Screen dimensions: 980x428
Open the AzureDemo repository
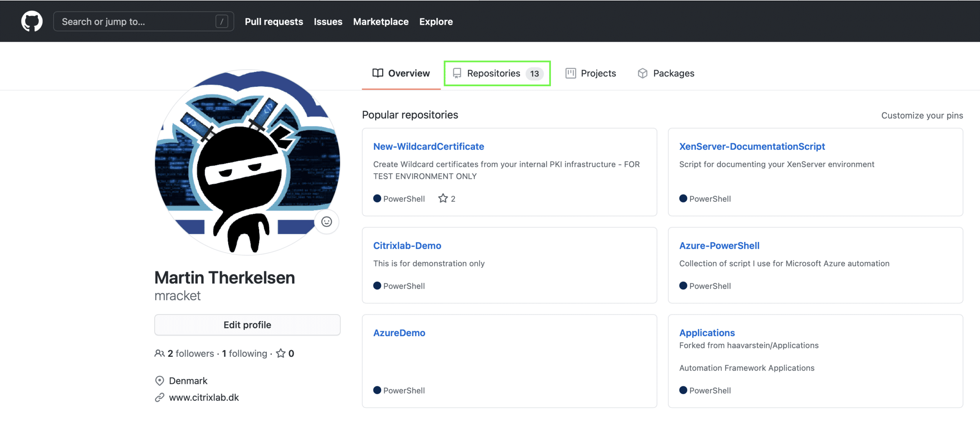399,333
